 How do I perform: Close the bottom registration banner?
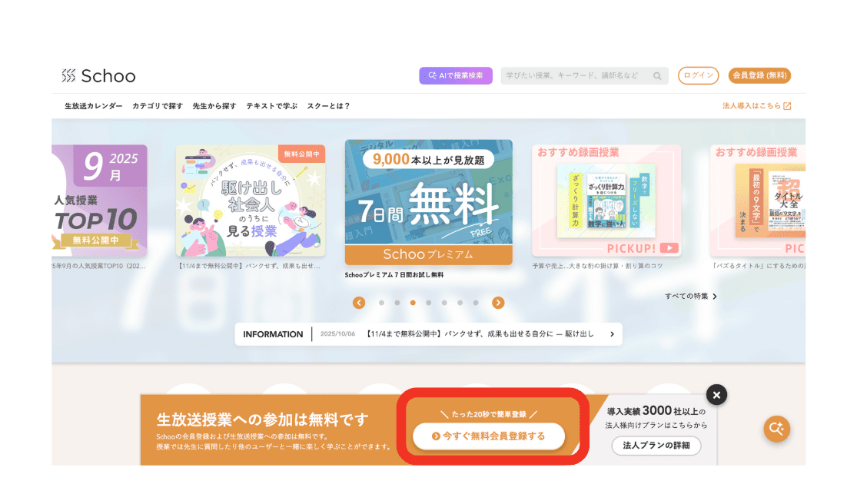coord(716,395)
